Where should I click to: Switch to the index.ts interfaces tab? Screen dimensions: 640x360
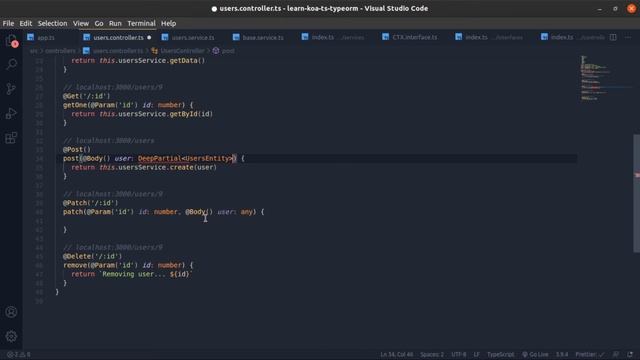(493, 38)
